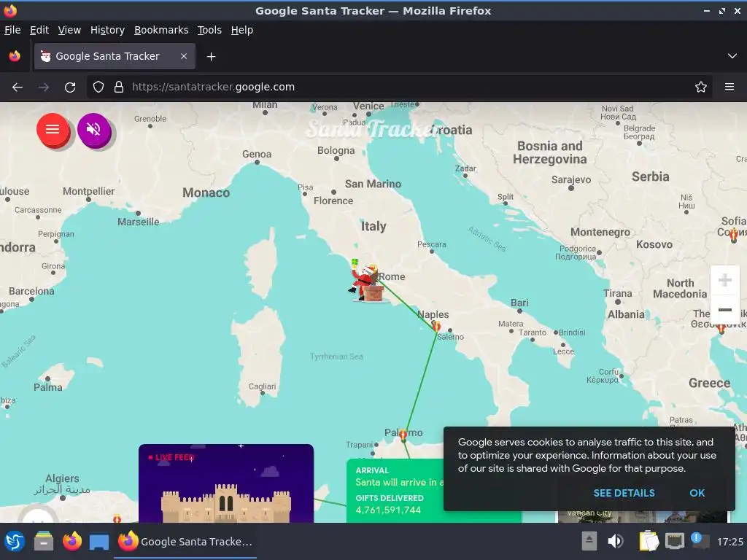Viewport: 747px width, 560px height.
Task: Click the Santa Tracker logo title on map
Action: [372, 129]
